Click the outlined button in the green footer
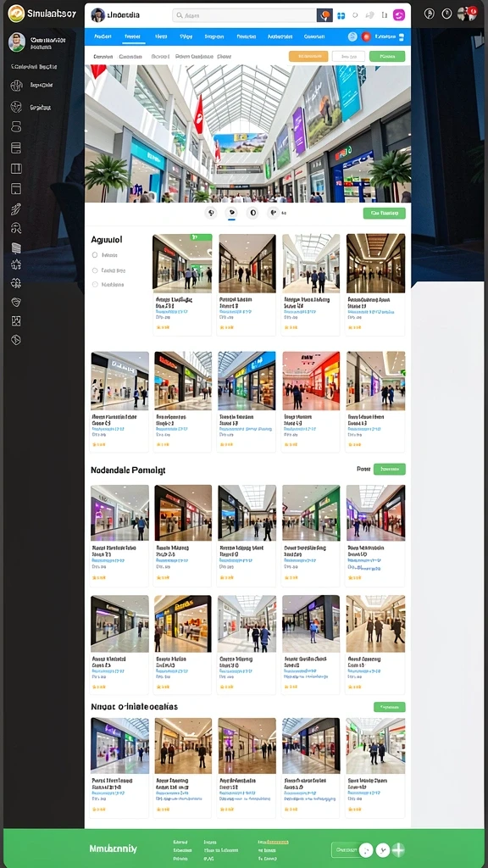Screen dimensions: 488x868 point(347,849)
